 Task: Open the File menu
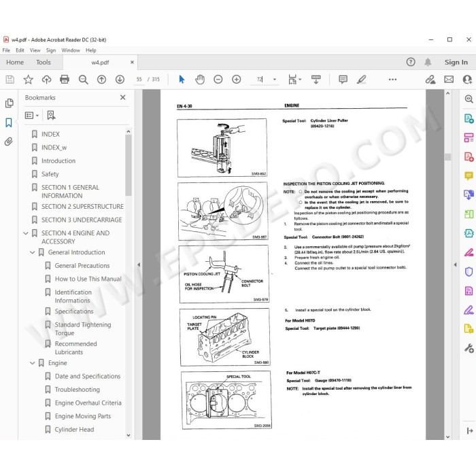6,50
